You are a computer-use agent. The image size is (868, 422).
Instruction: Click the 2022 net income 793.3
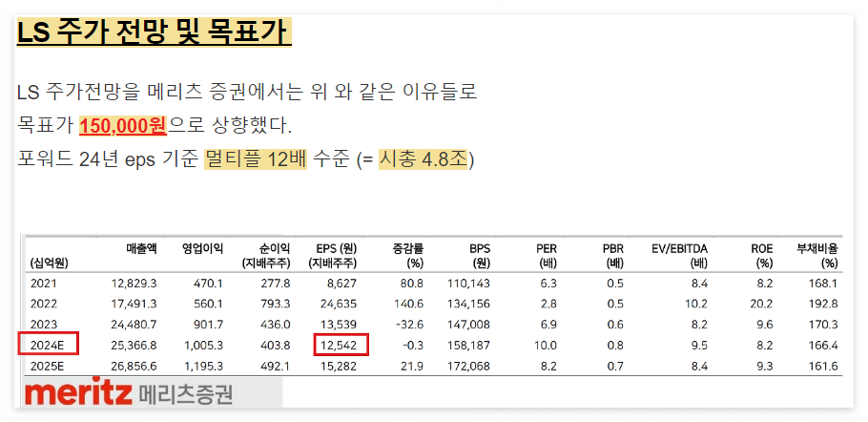coord(277,304)
